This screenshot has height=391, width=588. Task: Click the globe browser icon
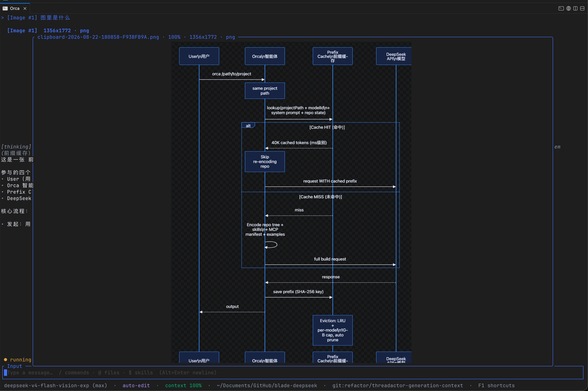569,9
